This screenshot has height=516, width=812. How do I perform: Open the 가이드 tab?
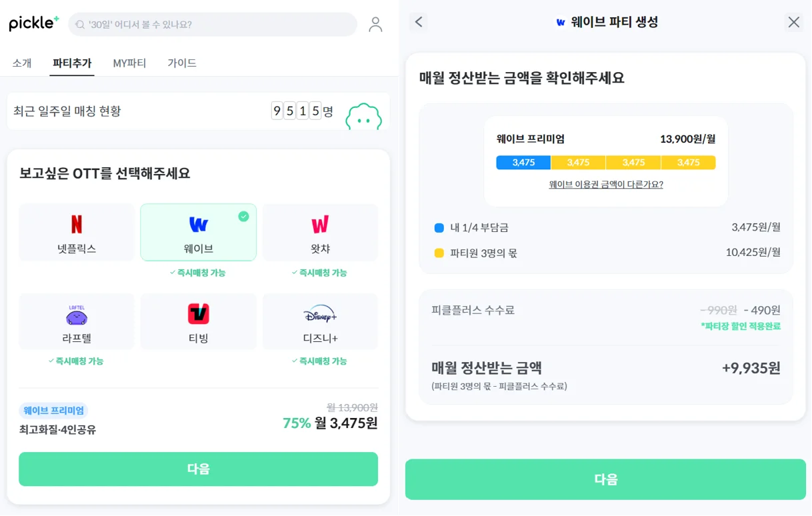[182, 63]
